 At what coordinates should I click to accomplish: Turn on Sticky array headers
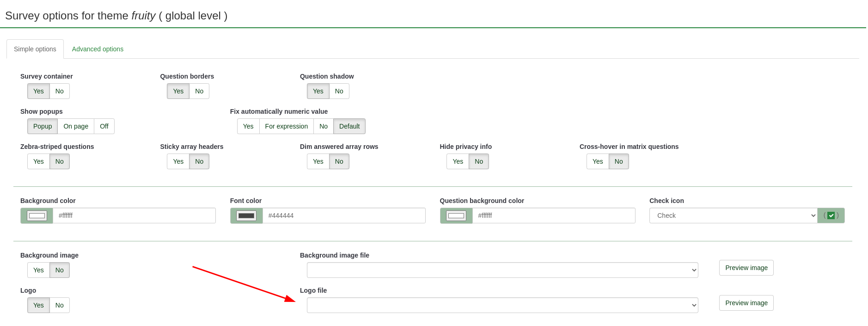[178, 161]
